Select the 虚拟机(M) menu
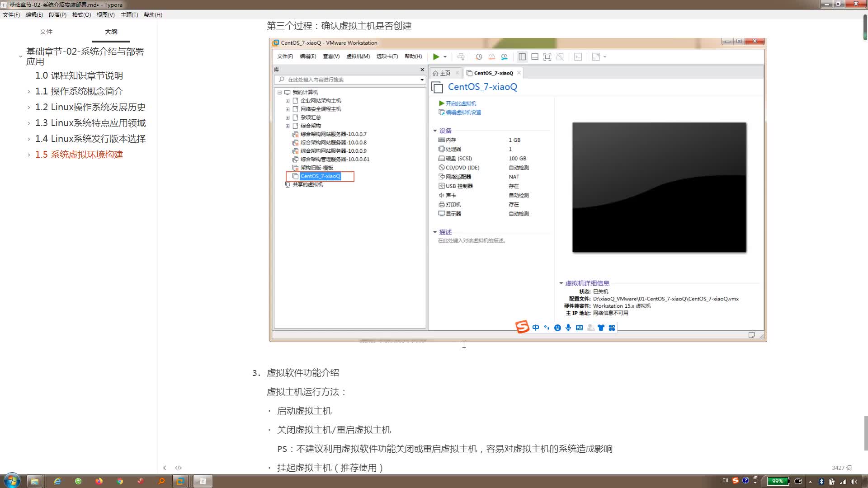Image resolution: width=868 pixels, height=488 pixels. (x=358, y=56)
